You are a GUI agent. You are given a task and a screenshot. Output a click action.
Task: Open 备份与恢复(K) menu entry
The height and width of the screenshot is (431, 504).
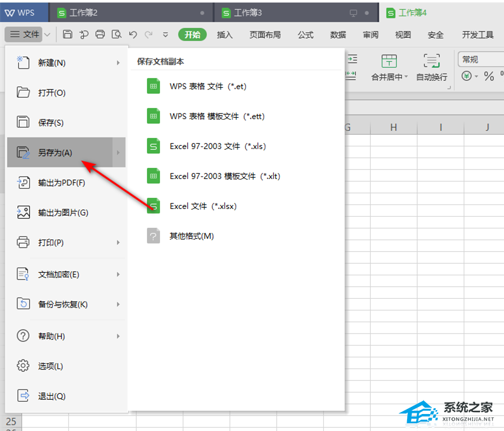point(66,304)
